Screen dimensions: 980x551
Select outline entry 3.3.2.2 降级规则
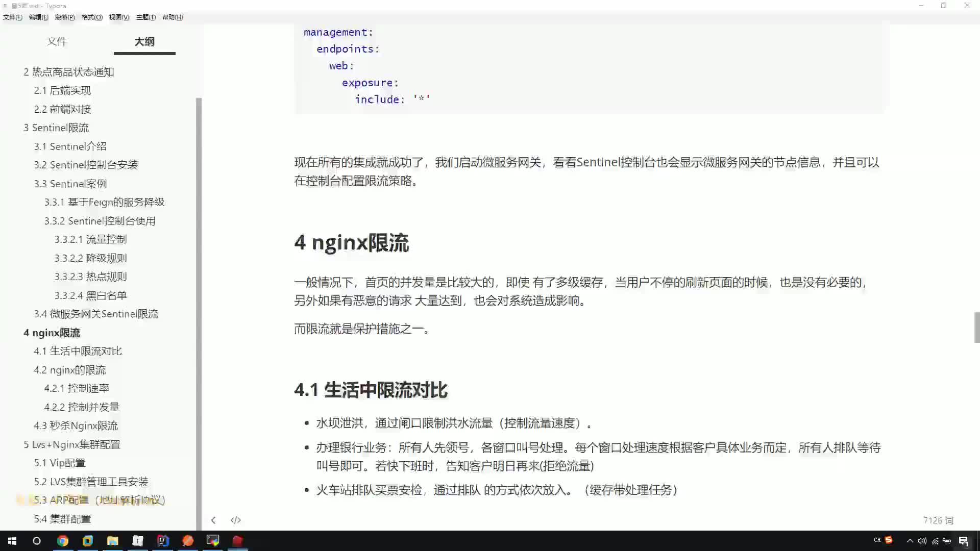click(x=90, y=258)
